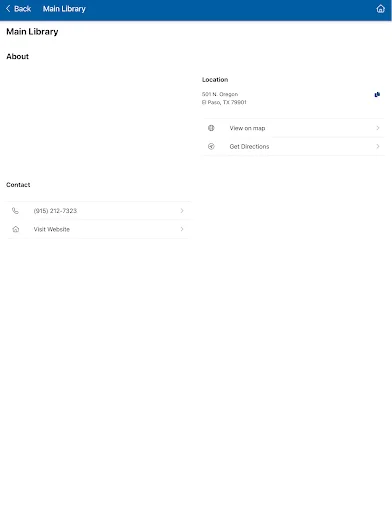Click the phone handset icon
Viewport: 392px width, 512px height.
pyautogui.click(x=15, y=211)
